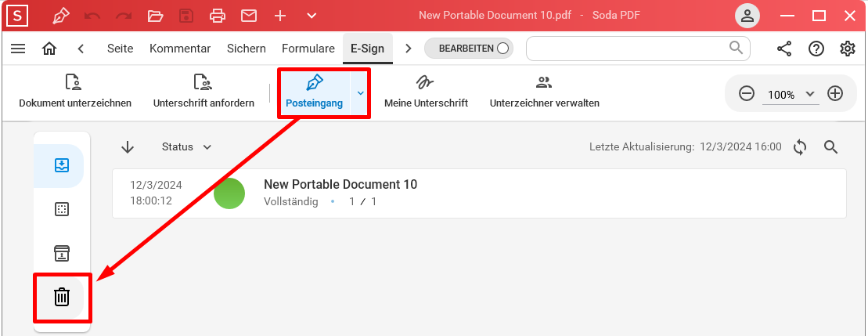
Task: Open the trash bin in sidebar
Action: 62,297
